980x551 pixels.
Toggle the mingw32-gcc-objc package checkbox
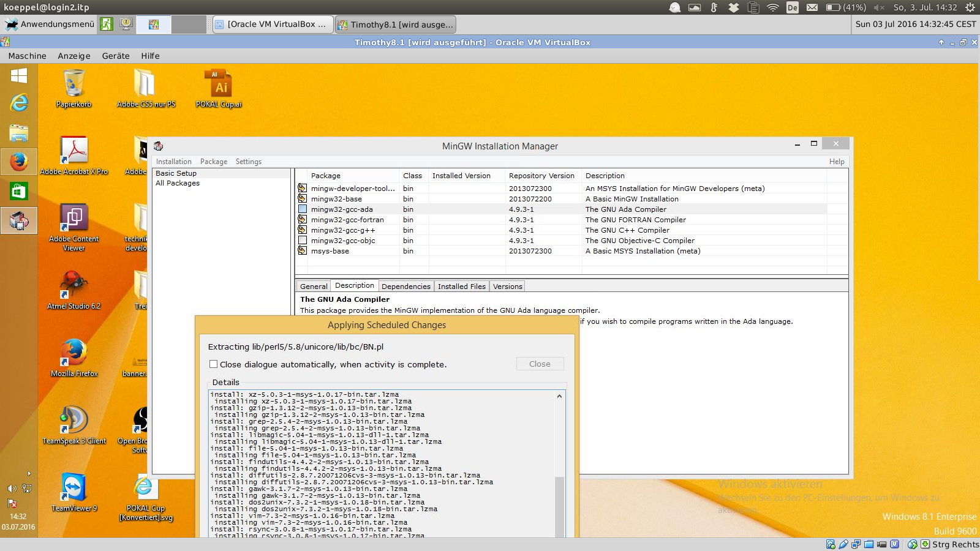tap(303, 241)
